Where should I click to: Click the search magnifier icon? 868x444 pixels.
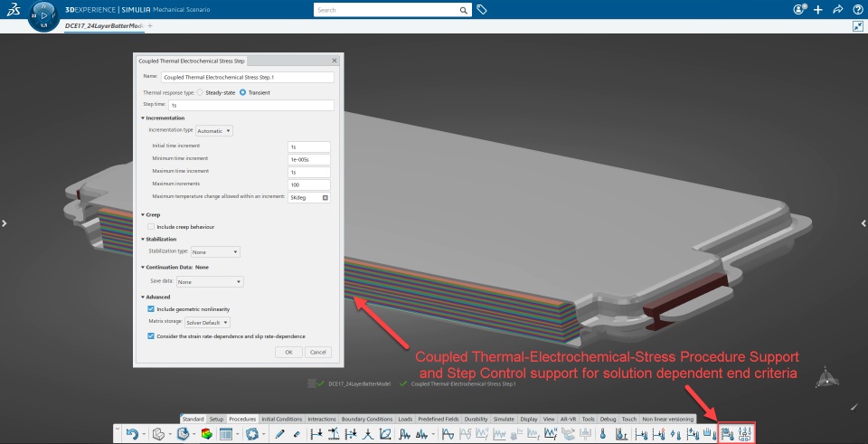point(464,10)
